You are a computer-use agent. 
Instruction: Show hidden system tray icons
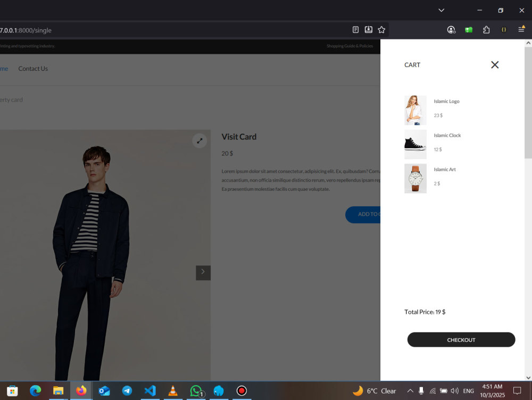point(410,391)
